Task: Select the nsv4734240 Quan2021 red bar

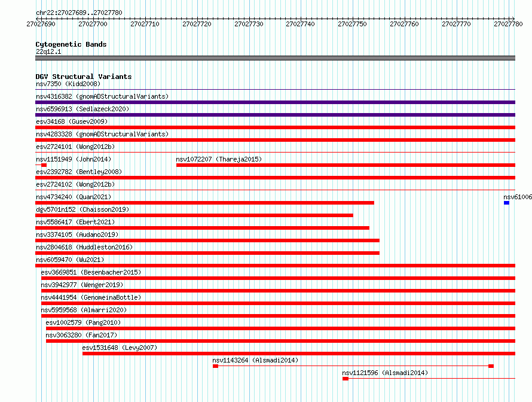Action: click(x=204, y=203)
